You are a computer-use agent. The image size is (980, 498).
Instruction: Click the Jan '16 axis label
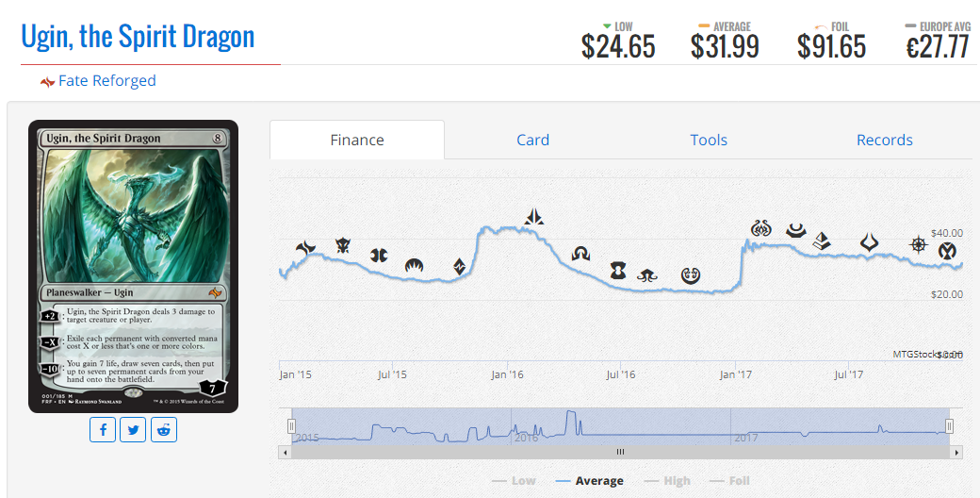click(508, 374)
